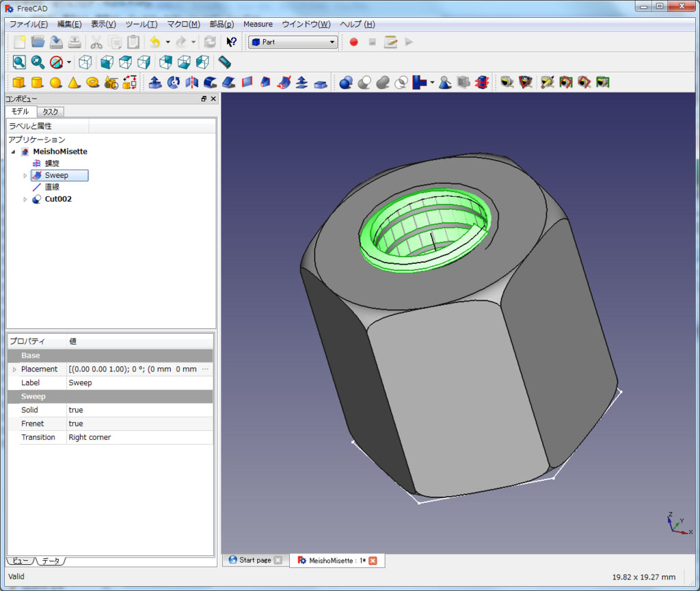The height and width of the screenshot is (591, 700).
Task: Click the Revolve tool icon
Action: click(173, 82)
